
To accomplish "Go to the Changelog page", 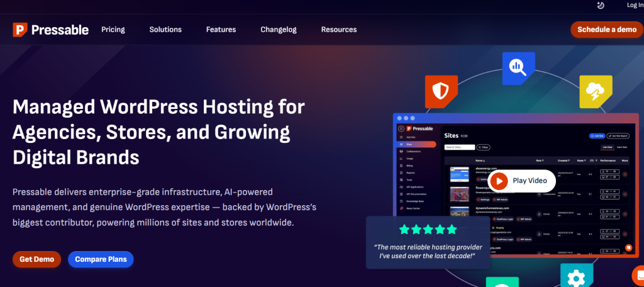I will [x=279, y=30].
